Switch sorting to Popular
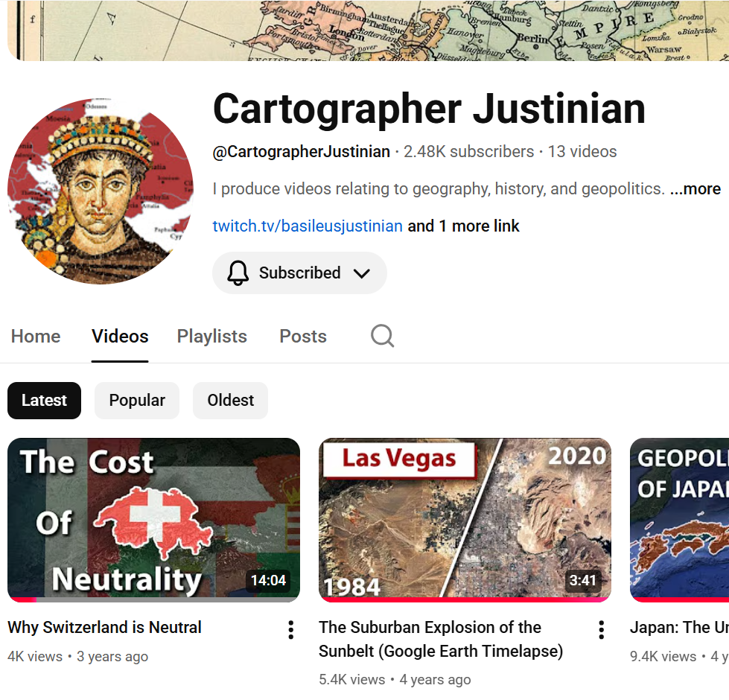Viewport: 729px width, 700px height. click(x=136, y=401)
